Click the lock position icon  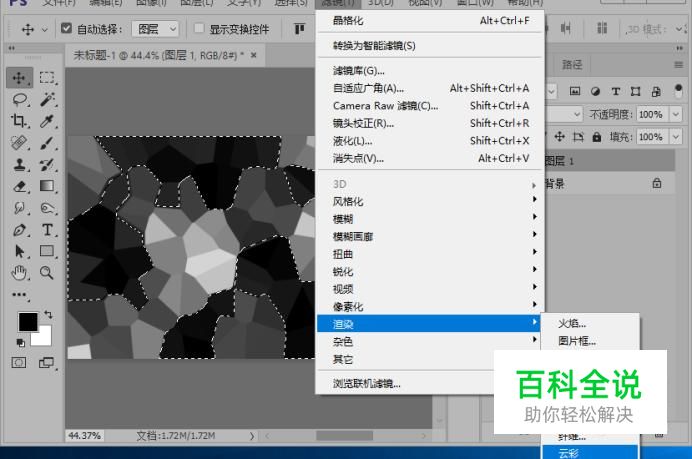pyautogui.click(x=560, y=137)
